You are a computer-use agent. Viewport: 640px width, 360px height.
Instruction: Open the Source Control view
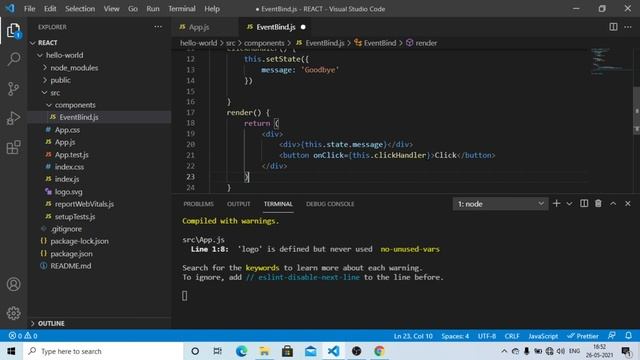[x=13, y=89]
